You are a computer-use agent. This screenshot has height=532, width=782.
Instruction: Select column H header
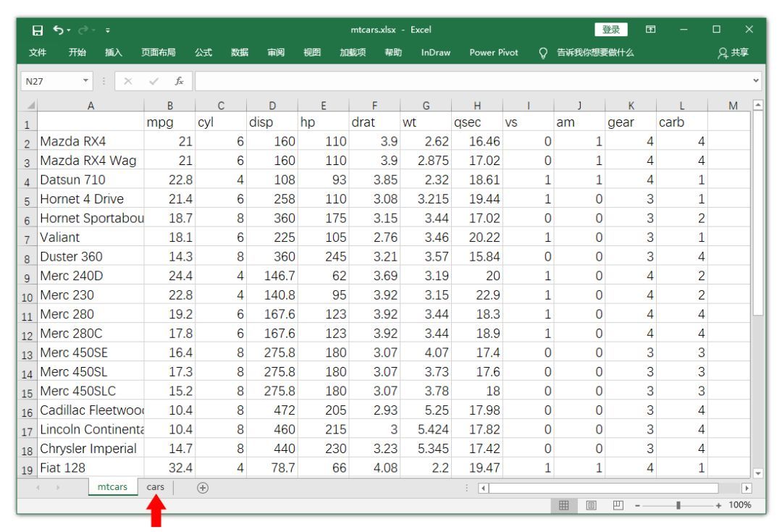tap(476, 105)
